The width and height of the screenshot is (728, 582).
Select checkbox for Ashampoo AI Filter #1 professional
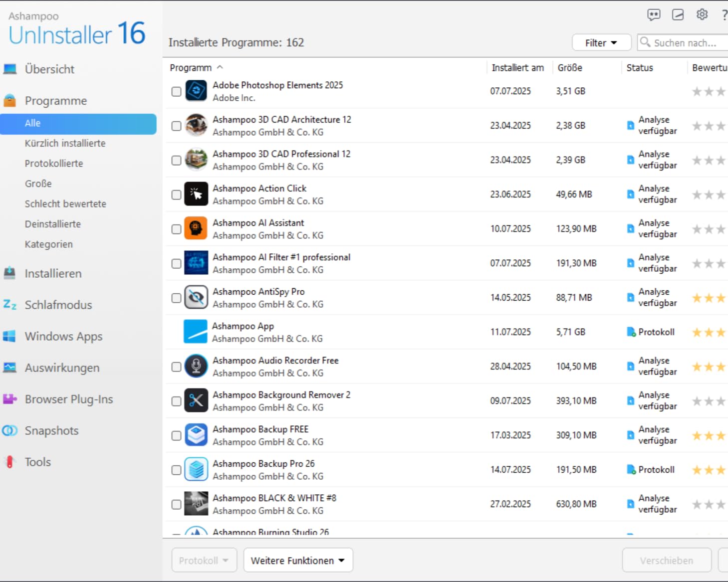tap(176, 263)
